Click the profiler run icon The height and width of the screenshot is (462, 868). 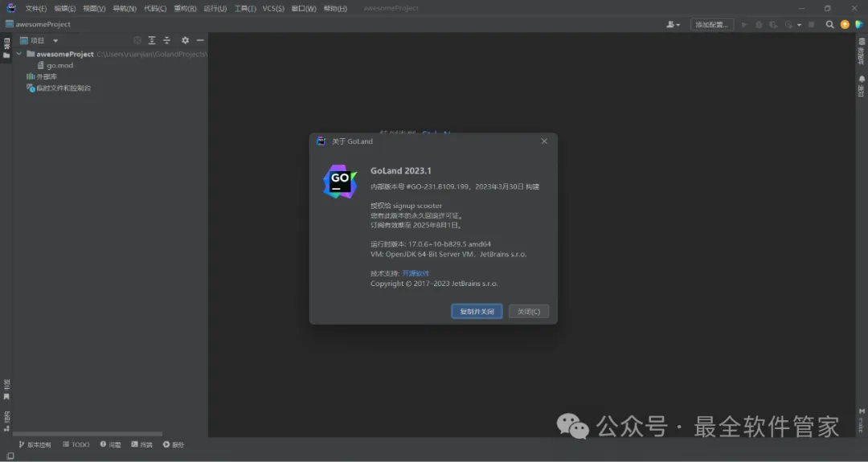click(789, 24)
